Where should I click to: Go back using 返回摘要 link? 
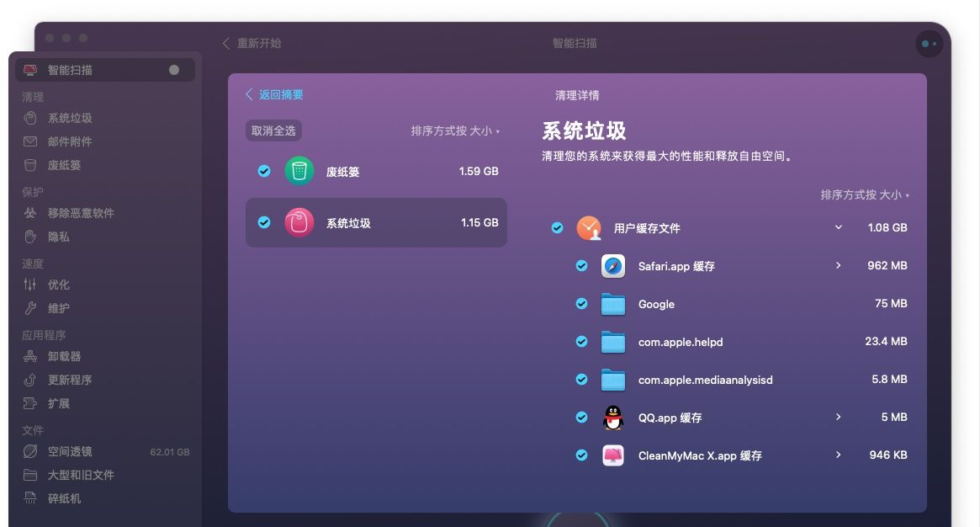coord(278,94)
